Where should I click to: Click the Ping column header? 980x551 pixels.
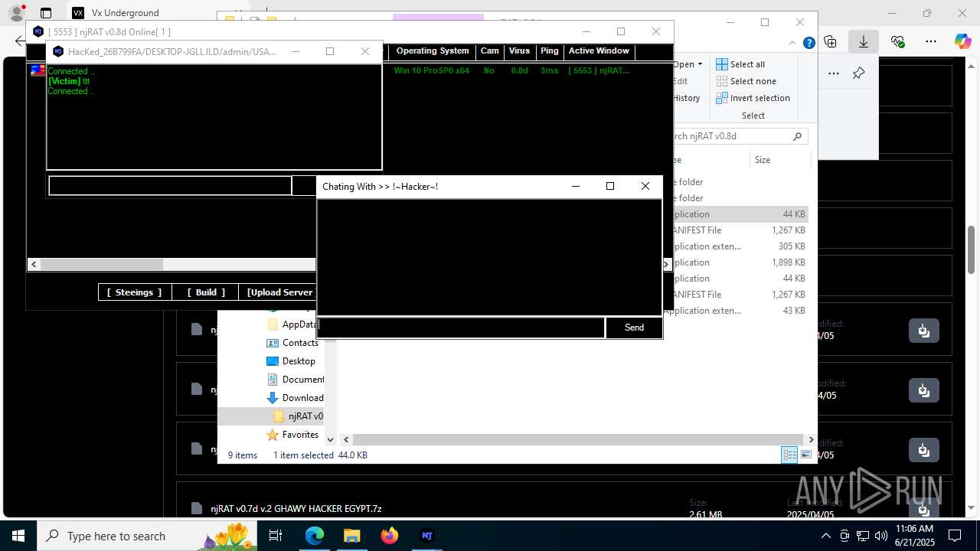(x=549, y=51)
